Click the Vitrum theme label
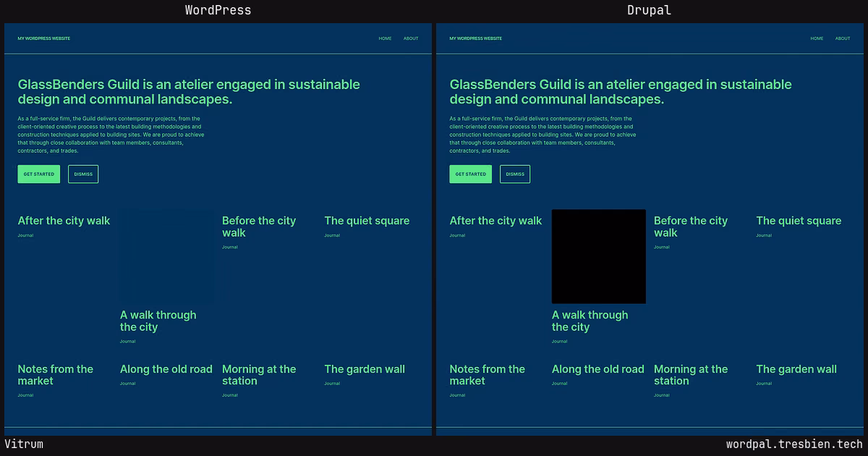This screenshot has width=868, height=456. tap(24, 444)
